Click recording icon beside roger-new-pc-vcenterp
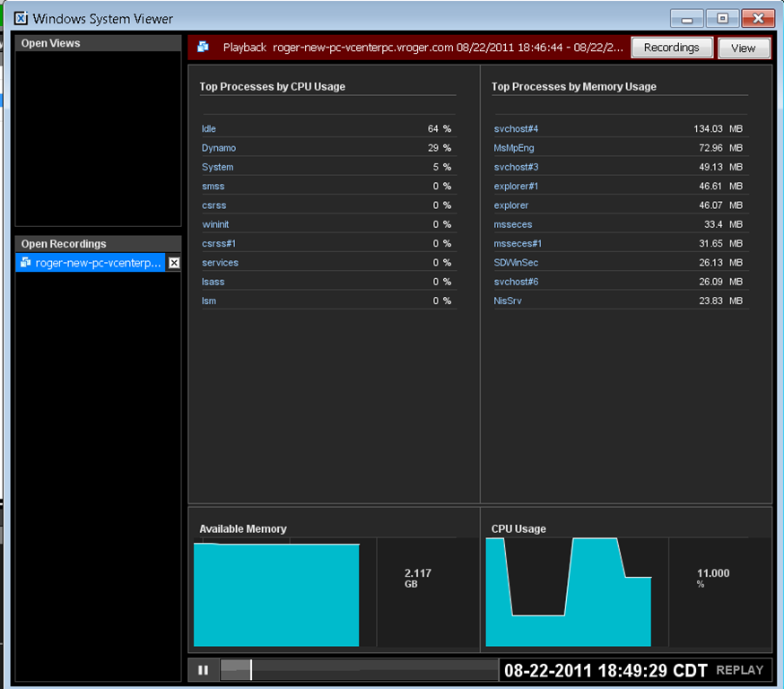 click(25, 263)
